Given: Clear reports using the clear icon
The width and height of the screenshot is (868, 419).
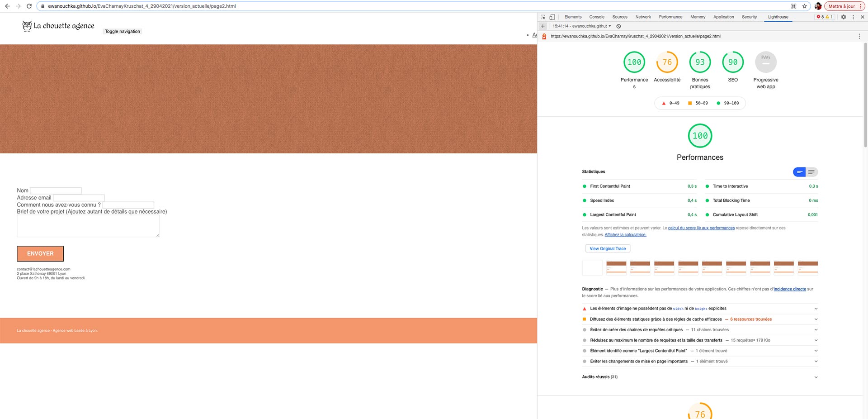Looking at the screenshot, I should point(618,26).
